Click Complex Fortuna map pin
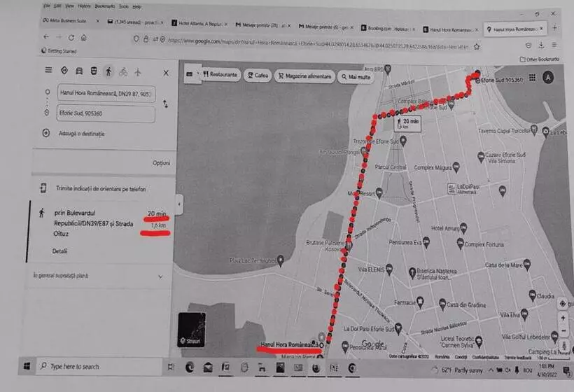574x392 pixels. point(460,244)
